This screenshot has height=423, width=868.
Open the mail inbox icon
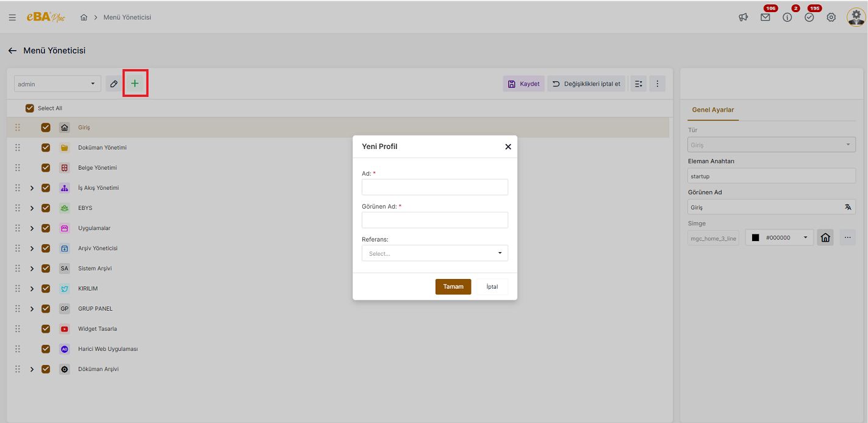[x=765, y=18]
